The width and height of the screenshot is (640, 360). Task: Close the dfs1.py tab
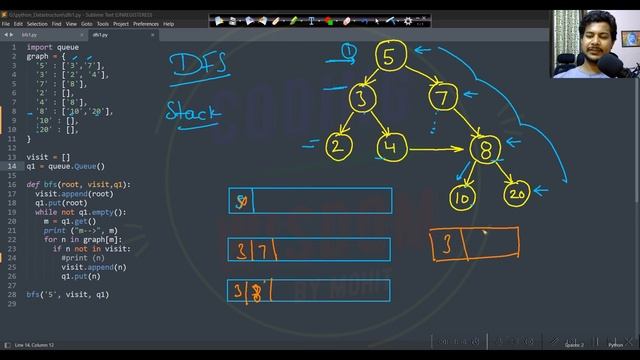pos(153,35)
